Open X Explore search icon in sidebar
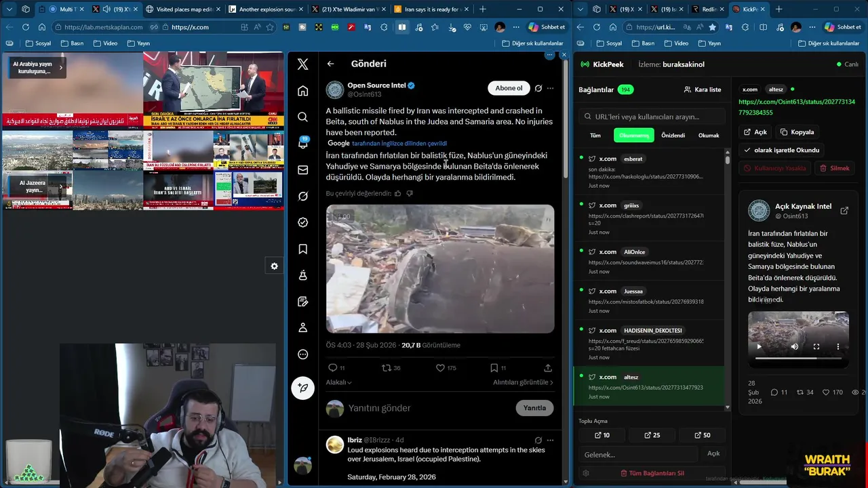 click(303, 117)
